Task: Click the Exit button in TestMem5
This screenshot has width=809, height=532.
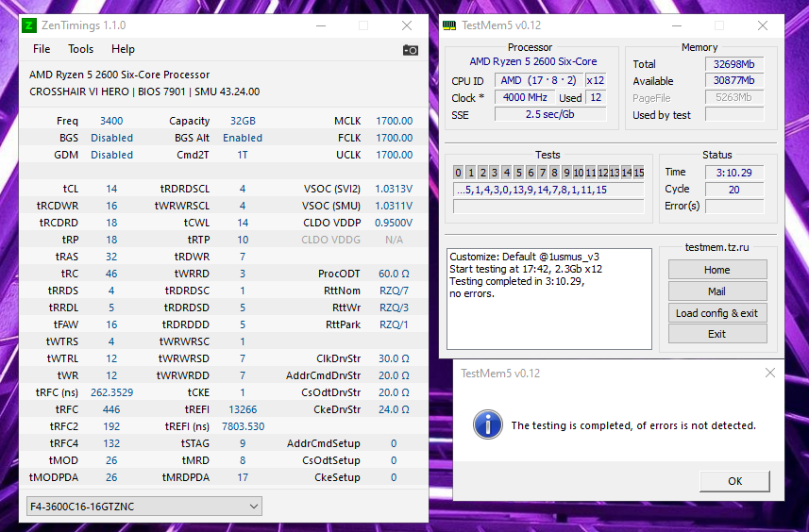Action: [717, 334]
